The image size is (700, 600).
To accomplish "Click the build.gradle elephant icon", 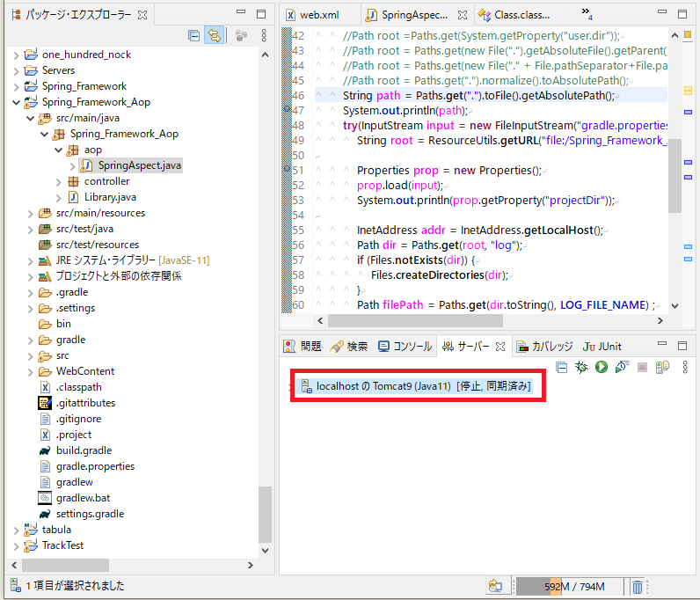I will (45, 450).
